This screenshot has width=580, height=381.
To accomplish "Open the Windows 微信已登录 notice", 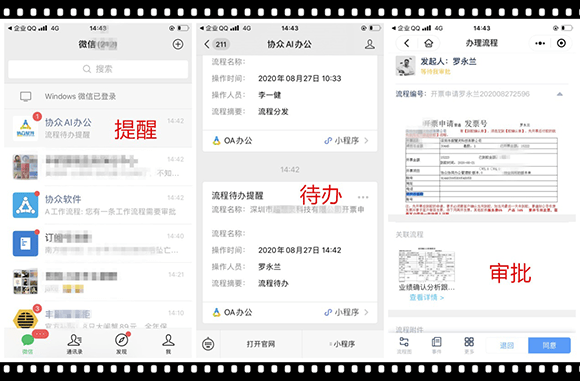I will point(98,97).
